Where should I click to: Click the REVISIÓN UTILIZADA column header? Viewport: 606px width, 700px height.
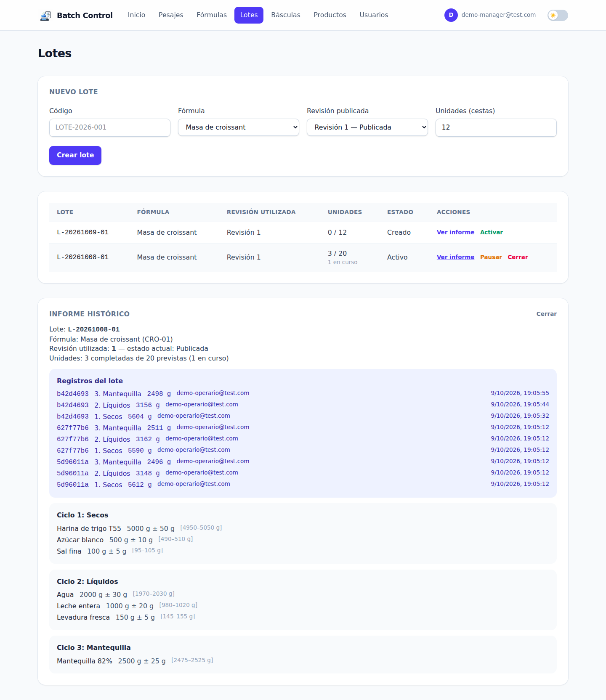[x=261, y=212]
